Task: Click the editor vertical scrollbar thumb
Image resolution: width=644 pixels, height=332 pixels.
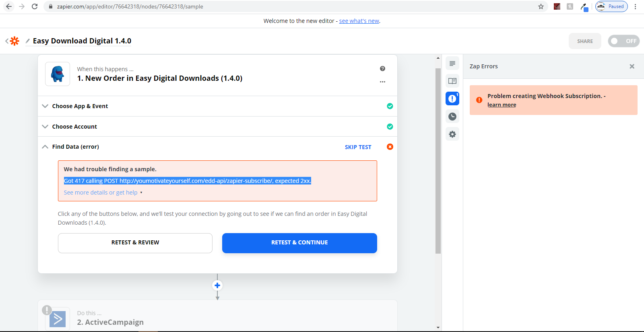Action: pos(438,161)
